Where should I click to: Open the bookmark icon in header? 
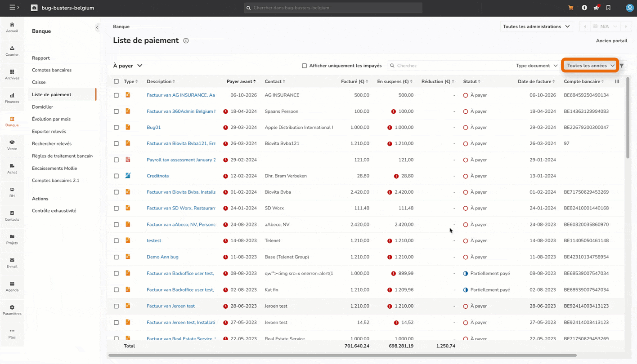click(608, 8)
